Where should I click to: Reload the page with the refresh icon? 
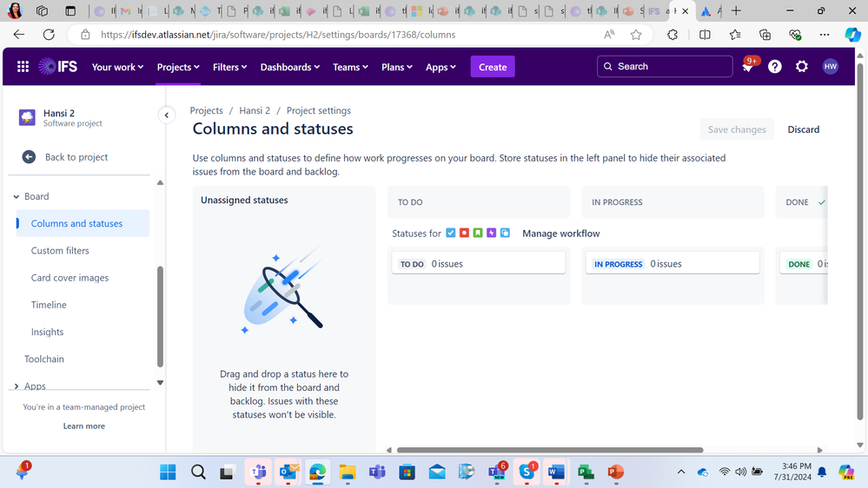coord(49,35)
